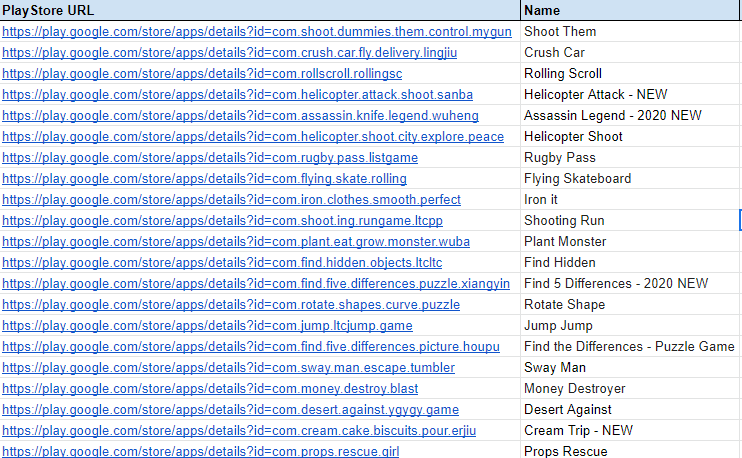Open the com.crush.car.fly.delivery.lingjiu link
The image size is (742, 458).
pos(230,53)
